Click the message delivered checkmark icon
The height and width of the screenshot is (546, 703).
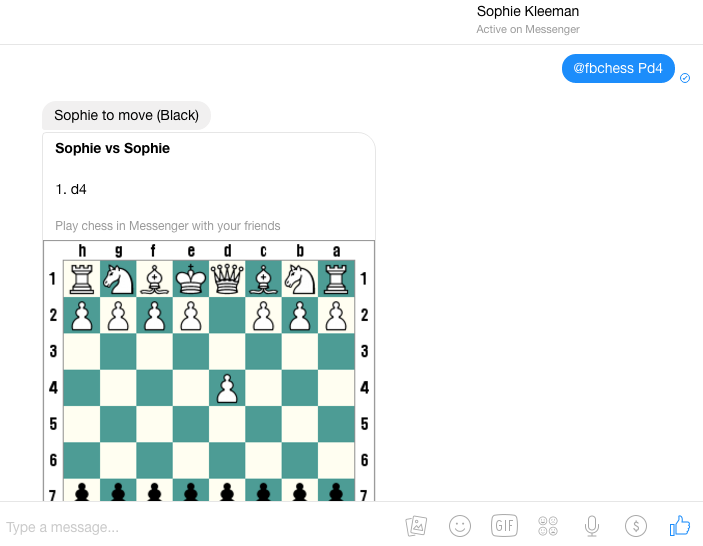(x=685, y=78)
